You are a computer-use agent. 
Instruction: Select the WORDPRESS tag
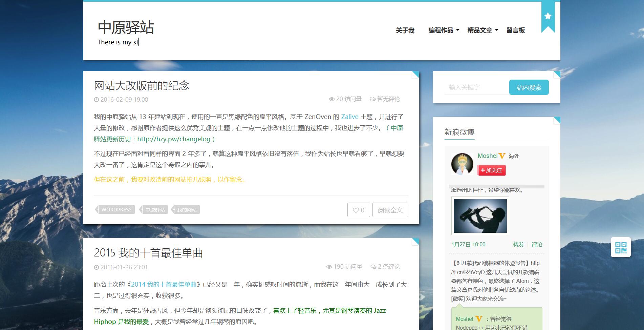(x=115, y=210)
